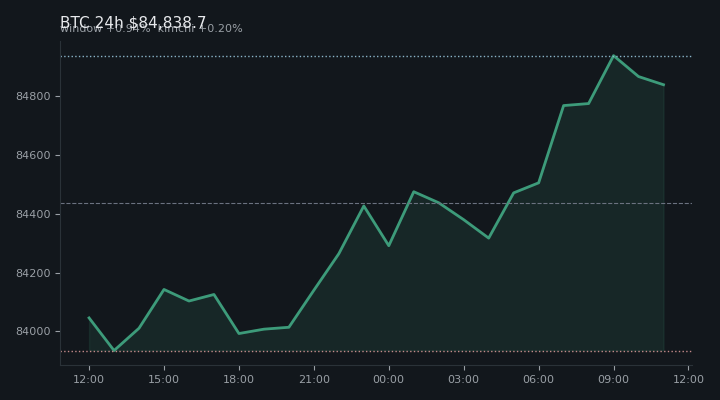The width and height of the screenshot is (720, 400).
Task: Click the "kimchi +0.20%" subtitle text
Action: [x=200, y=28]
